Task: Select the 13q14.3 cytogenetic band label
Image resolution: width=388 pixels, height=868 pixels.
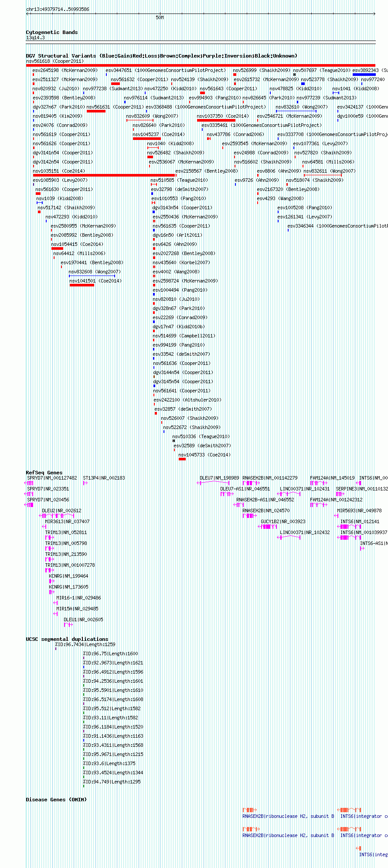Action: coord(35,38)
